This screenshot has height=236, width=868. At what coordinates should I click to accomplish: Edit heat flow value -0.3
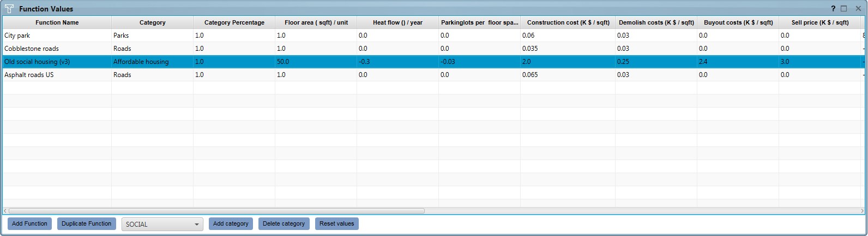398,62
